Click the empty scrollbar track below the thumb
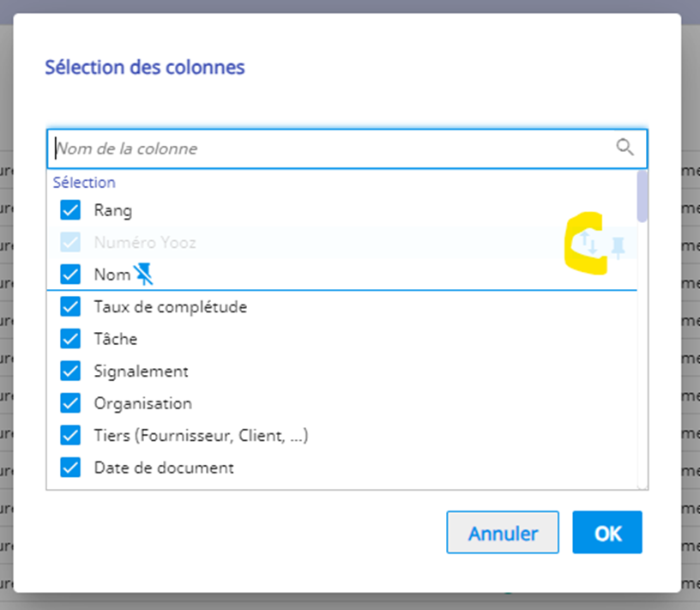 pos(643,360)
